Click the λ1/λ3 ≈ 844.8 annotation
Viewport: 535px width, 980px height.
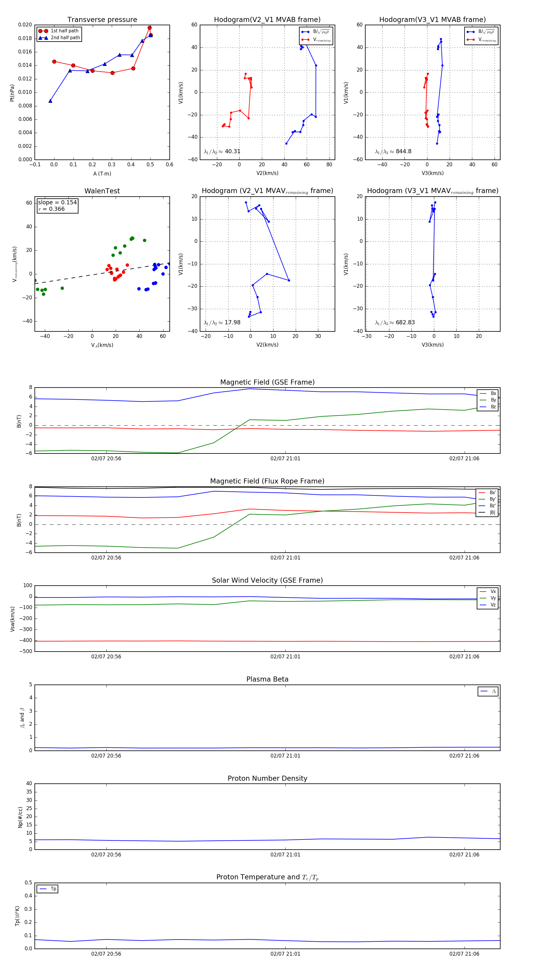pos(393,151)
